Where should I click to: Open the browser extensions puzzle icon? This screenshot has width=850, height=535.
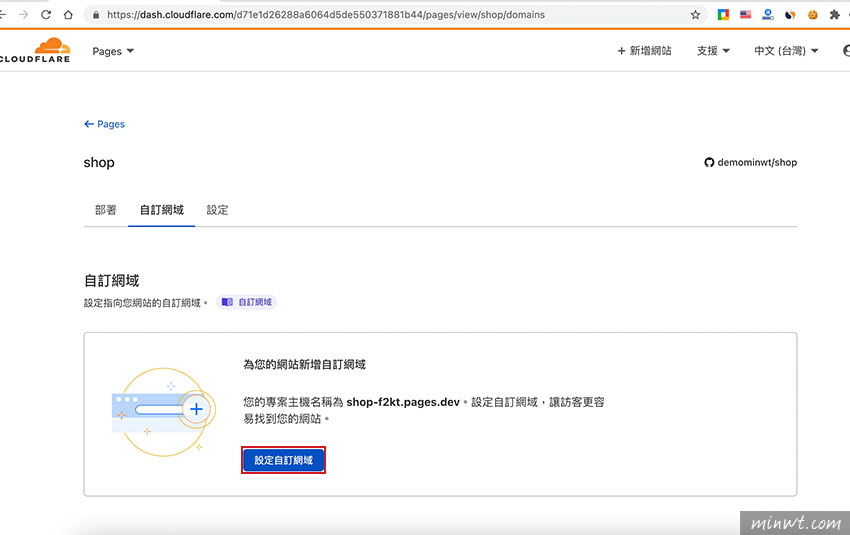point(834,15)
